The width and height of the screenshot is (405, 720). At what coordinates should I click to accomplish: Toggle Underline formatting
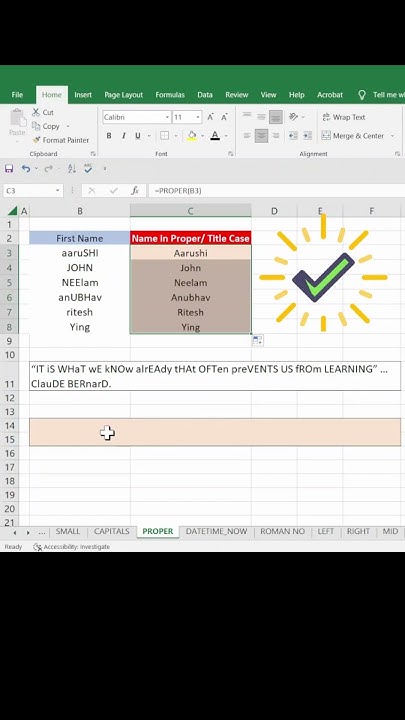[x=137, y=135]
